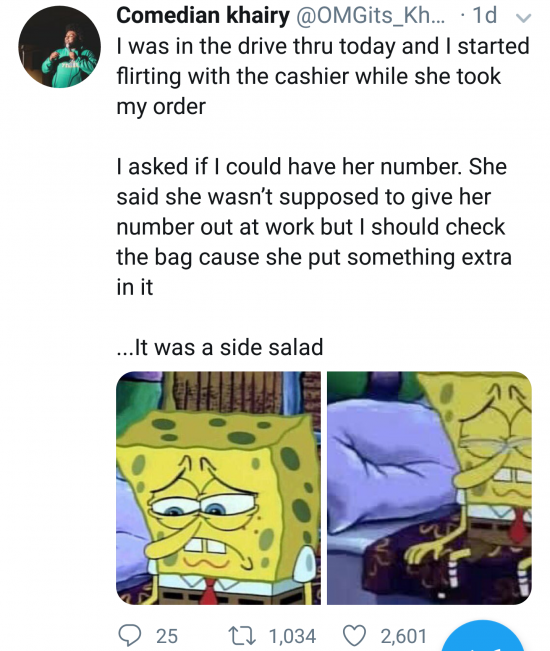Tap "the bag cause she put something extra" line
Screen dimensions: 550x651
tap(314, 257)
